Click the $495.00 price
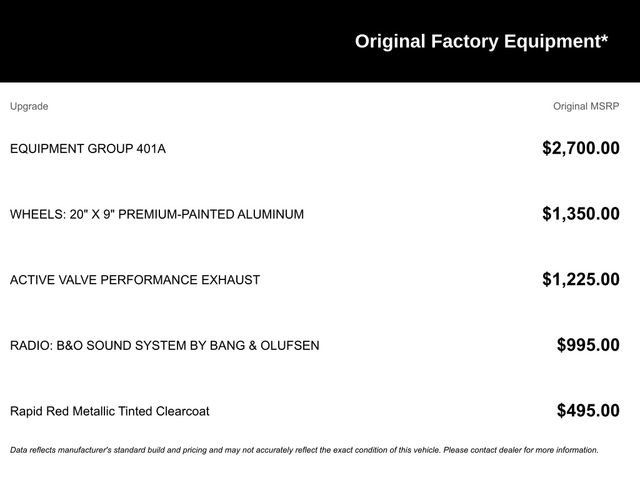The width and height of the screenshot is (640, 480). pyautogui.click(x=588, y=411)
